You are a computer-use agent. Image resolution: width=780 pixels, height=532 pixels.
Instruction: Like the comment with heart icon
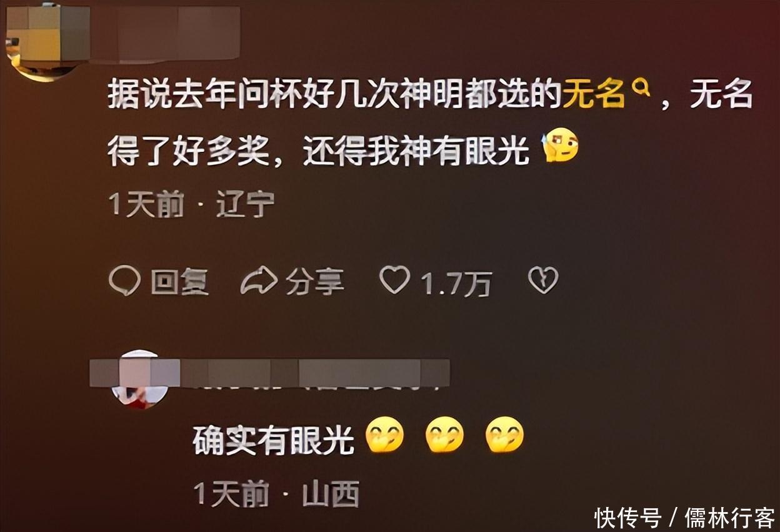tap(395, 280)
